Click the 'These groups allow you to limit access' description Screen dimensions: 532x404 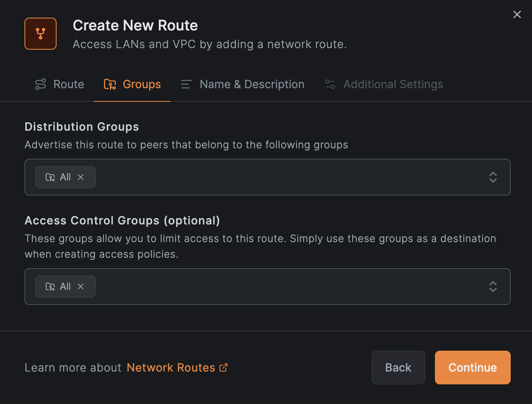pyautogui.click(x=260, y=246)
